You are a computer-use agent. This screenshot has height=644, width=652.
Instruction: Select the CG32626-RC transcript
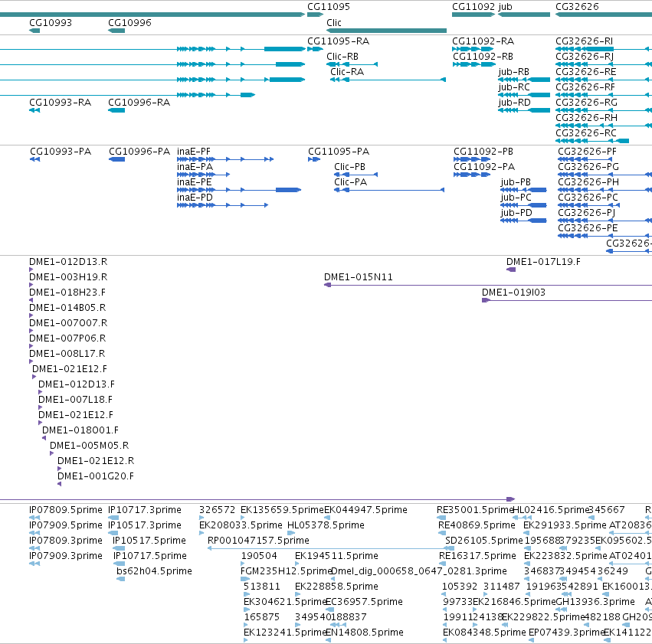[x=592, y=141]
